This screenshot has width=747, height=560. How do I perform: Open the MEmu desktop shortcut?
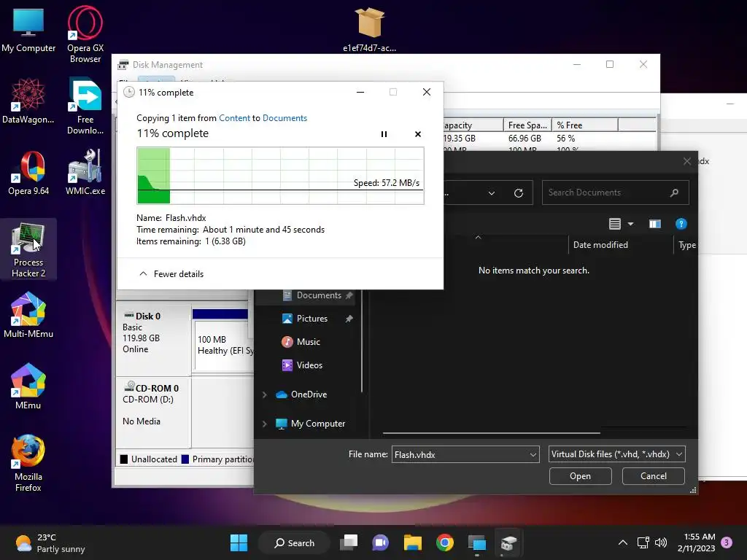[x=28, y=386]
